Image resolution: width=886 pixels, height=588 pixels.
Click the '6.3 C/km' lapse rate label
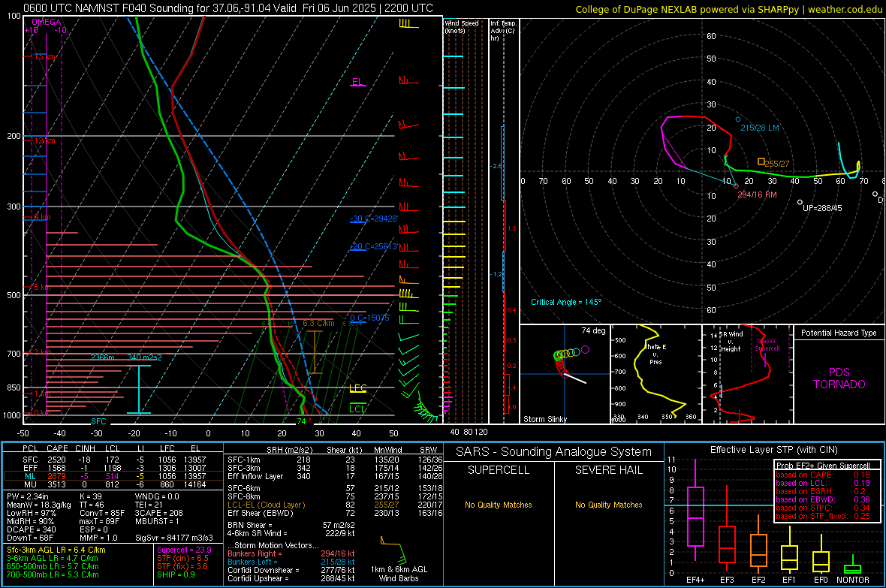[318, 324]
